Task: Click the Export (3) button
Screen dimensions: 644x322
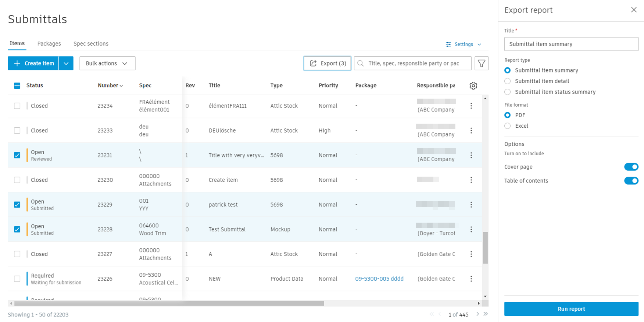Action: 327,63
